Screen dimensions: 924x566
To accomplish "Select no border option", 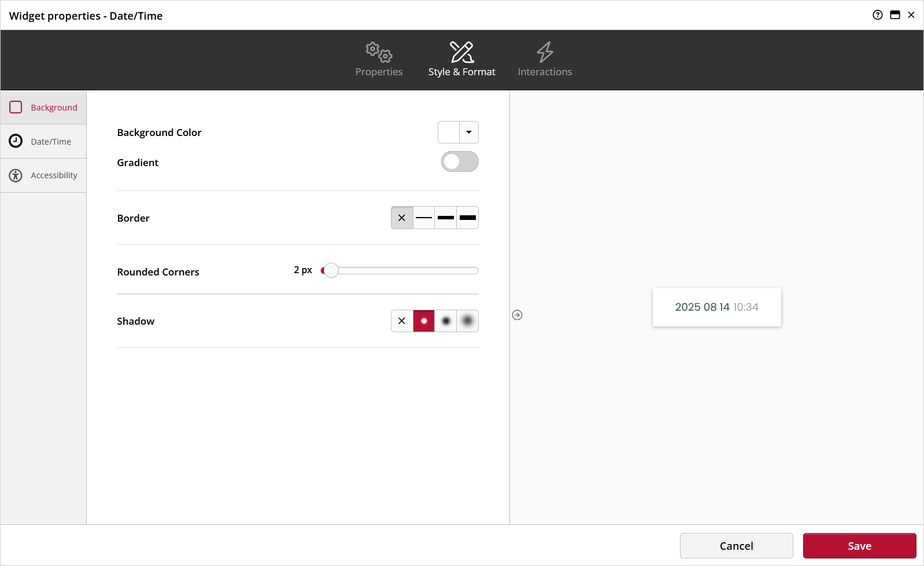I will [402, 218].
